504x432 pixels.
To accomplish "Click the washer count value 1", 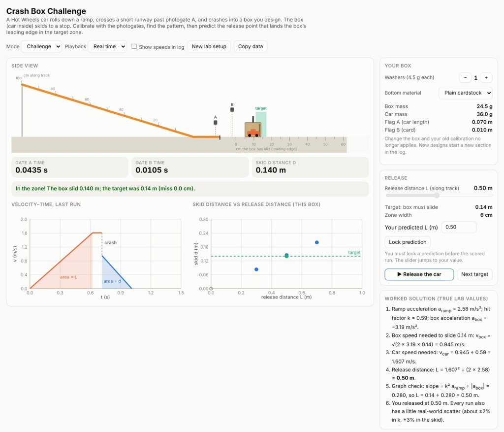I will pyautogui.click(x=476, y=78).
